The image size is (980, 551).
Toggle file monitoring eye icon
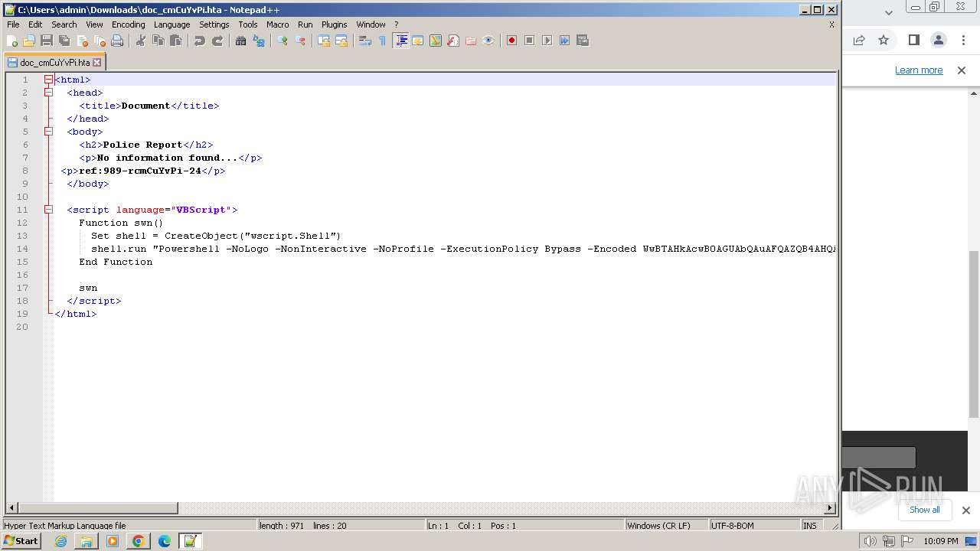pyautogui.click(x=488, y=41)
